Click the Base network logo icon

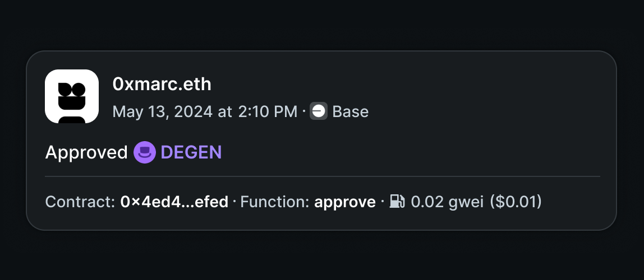pyautogui.click(x=318, y=111)
